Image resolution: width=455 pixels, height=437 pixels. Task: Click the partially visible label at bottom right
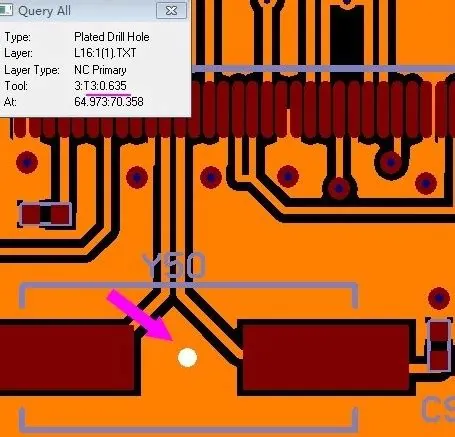point(438,409)
